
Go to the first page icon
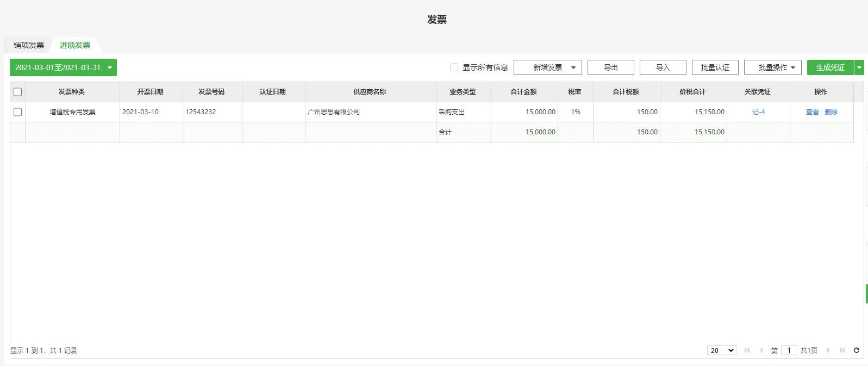[747, 350]
